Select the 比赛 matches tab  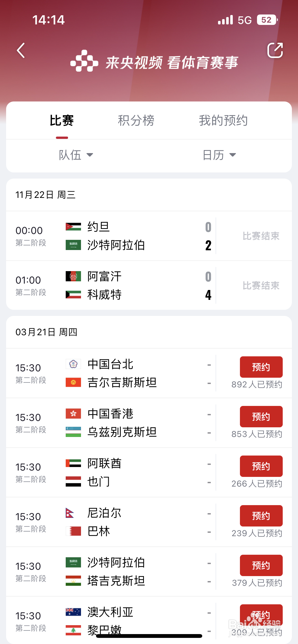[62, 121]
